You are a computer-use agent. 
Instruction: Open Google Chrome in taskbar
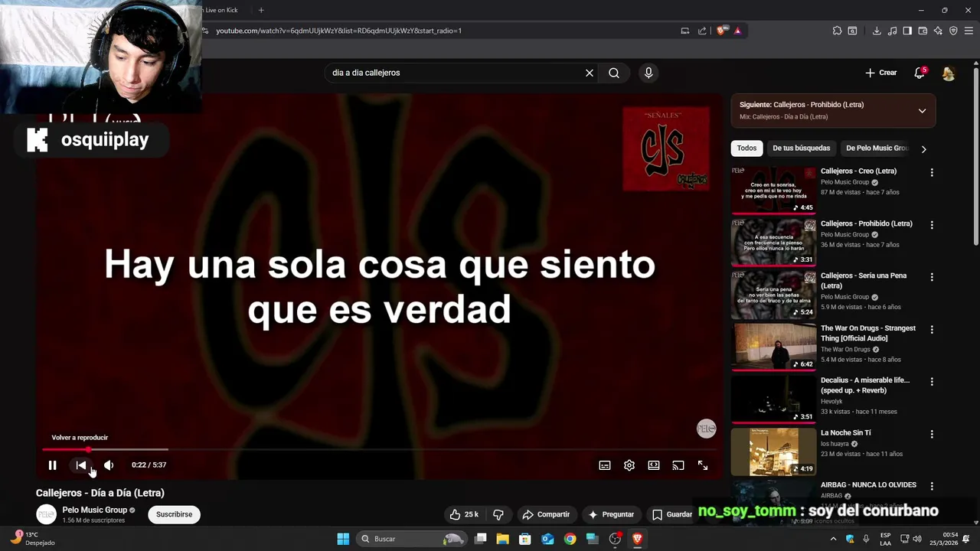pyautogui.click(x=570, y=539)
